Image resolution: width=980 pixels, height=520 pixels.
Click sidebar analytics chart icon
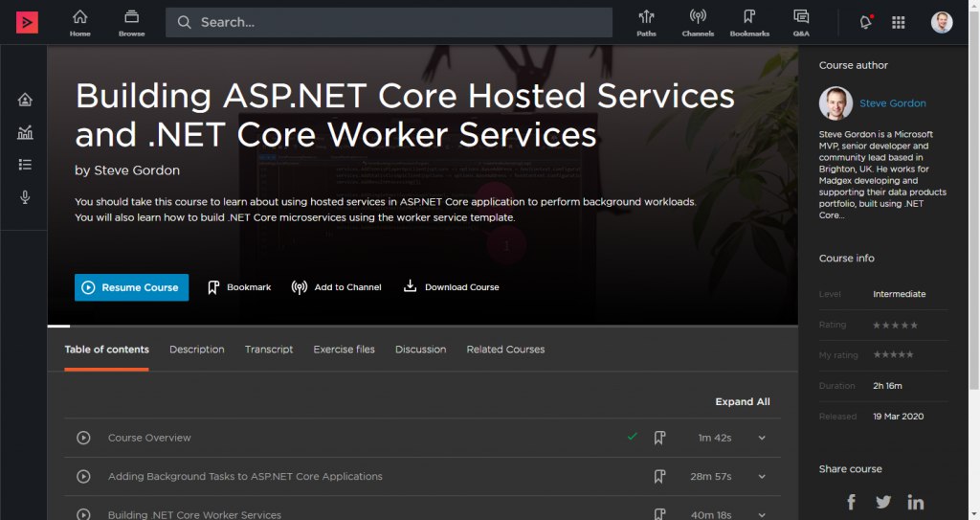pyautogui.click(x=25, y=132)
